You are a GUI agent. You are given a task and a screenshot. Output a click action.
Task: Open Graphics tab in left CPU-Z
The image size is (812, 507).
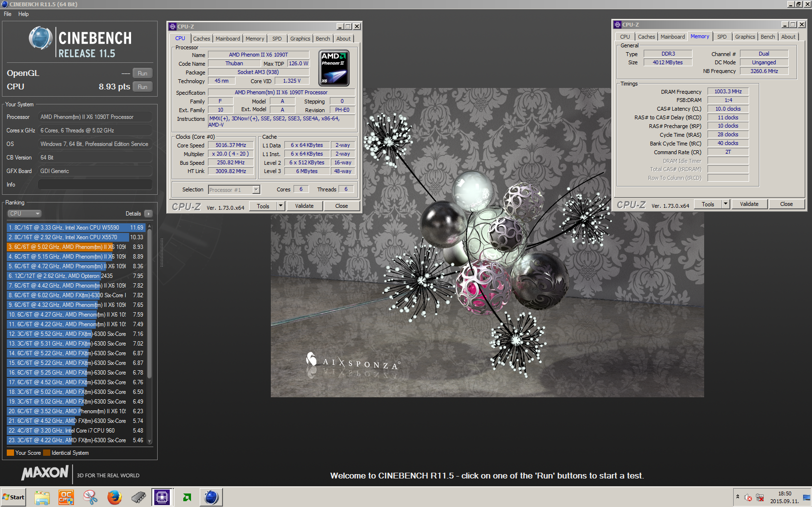click(x=300, y=39)
